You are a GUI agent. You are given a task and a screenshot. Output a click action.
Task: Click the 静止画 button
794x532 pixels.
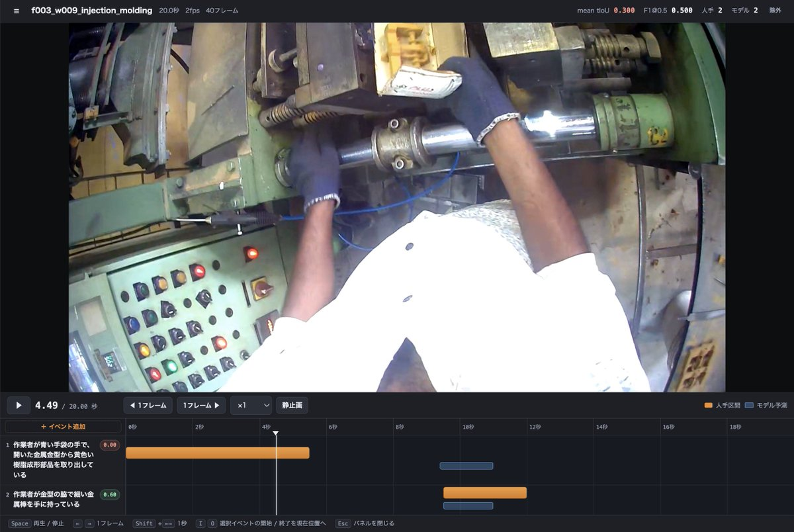click(292, 405)
